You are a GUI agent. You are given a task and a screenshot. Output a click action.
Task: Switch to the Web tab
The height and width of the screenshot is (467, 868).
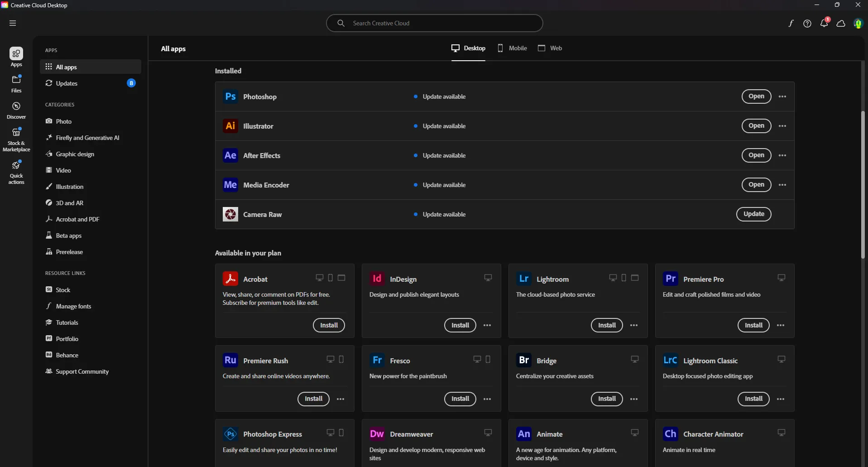coord(550,48)
